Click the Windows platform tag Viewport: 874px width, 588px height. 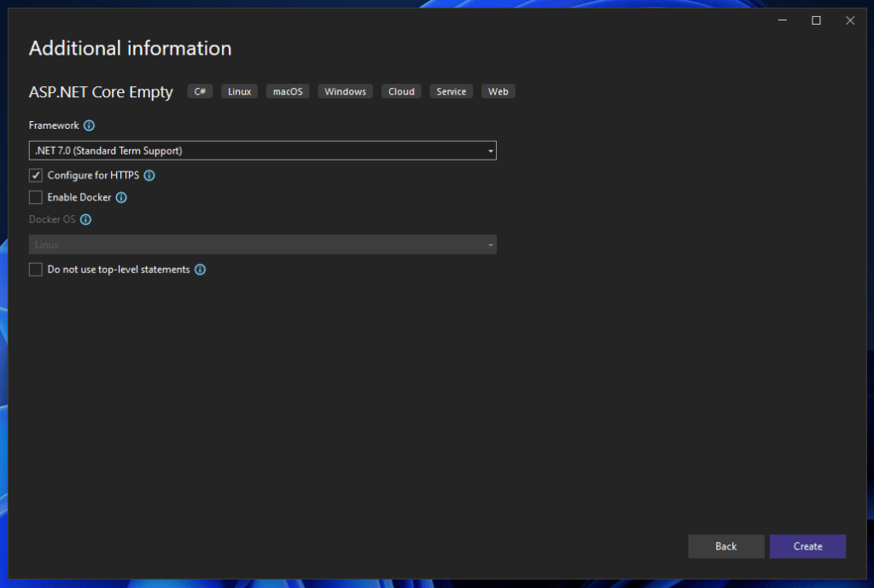tap(345, 91)
